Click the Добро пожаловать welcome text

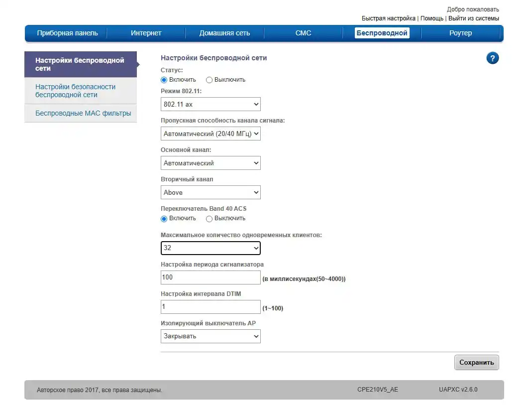pos(473,9)
